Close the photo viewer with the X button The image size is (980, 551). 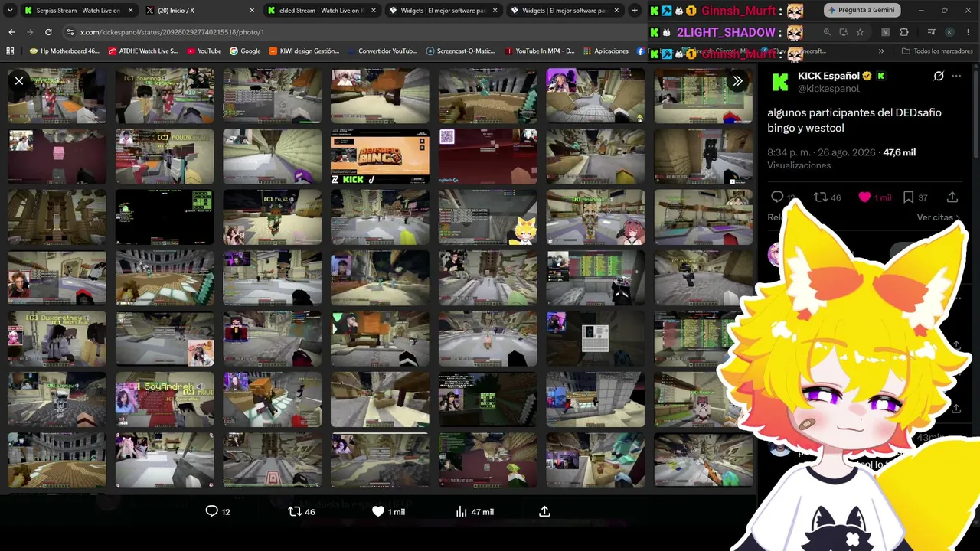(x=19, y=80)
